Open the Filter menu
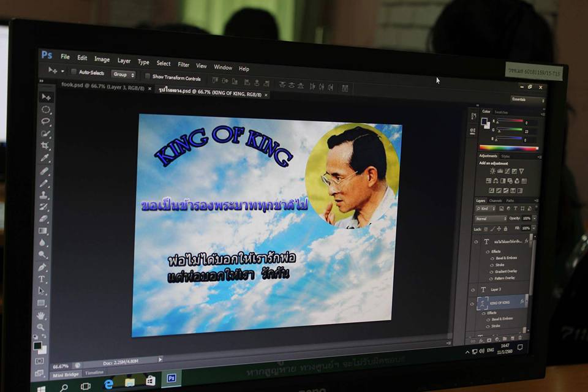Screen dimensions: 588x392 coord(183,64)
